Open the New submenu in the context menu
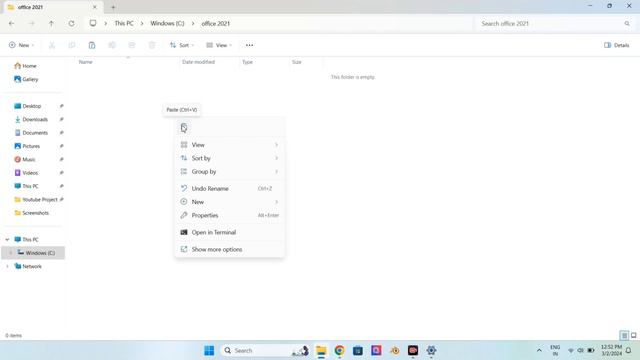640x360 pixels. pyautogui.click(x=230, y=202)
